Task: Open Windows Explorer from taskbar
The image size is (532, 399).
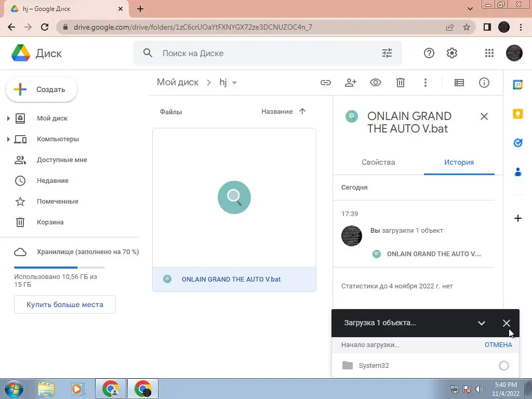Action: (x=46, y=389)
